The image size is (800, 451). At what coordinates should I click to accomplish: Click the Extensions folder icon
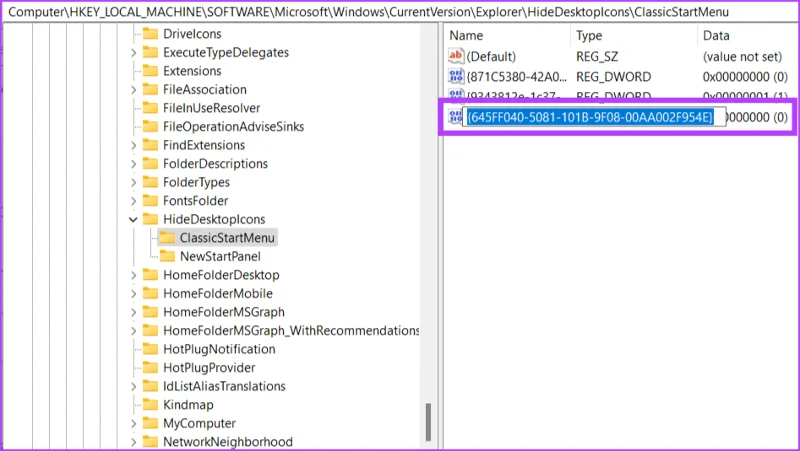click(x=150, y=71)
